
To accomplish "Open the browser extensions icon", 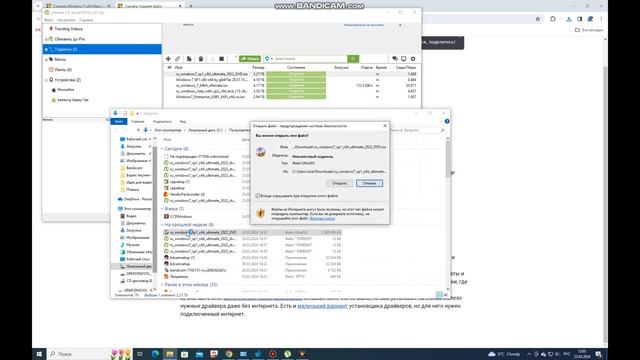I will click(553, 19).
